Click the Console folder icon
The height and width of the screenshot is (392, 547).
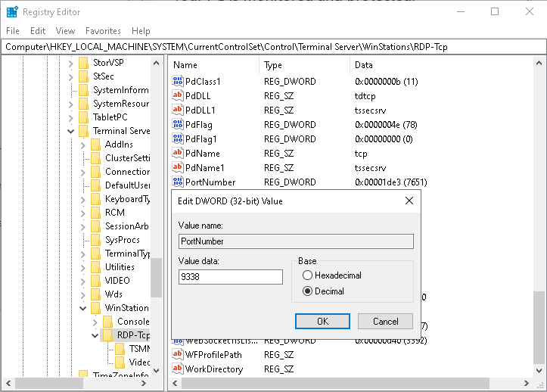[x=107, y=322]
